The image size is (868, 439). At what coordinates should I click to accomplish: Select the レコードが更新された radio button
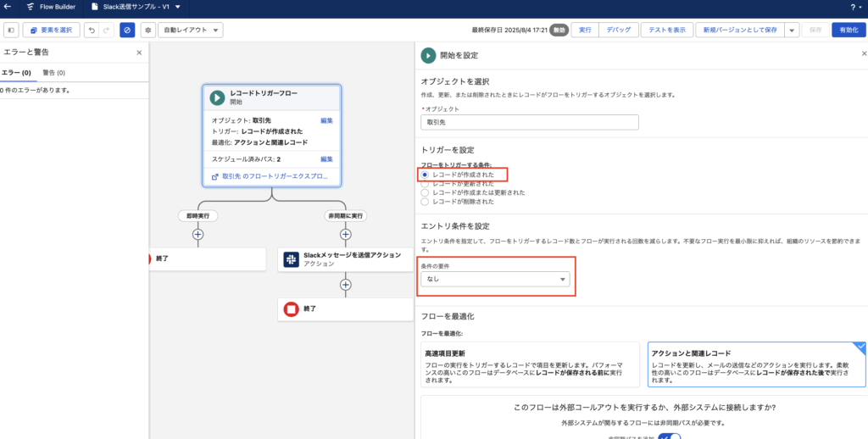tap(426, 184)
